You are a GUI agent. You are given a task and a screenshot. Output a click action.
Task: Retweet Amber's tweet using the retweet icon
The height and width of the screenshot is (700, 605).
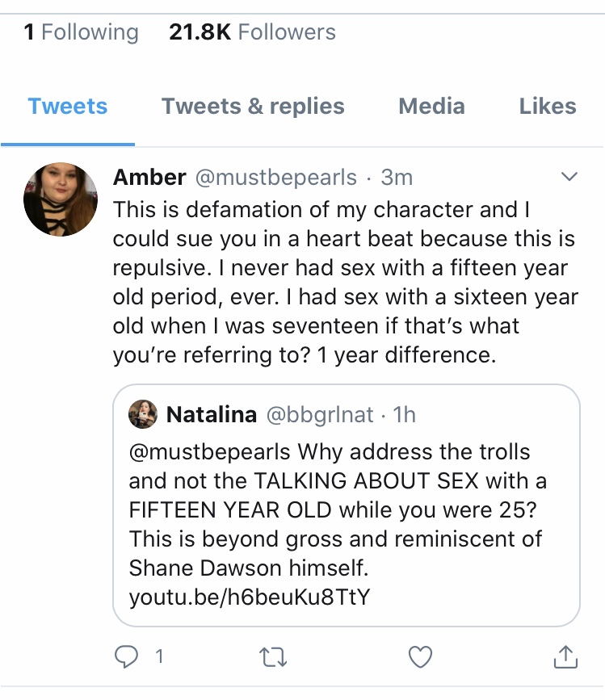coord(273,657)
